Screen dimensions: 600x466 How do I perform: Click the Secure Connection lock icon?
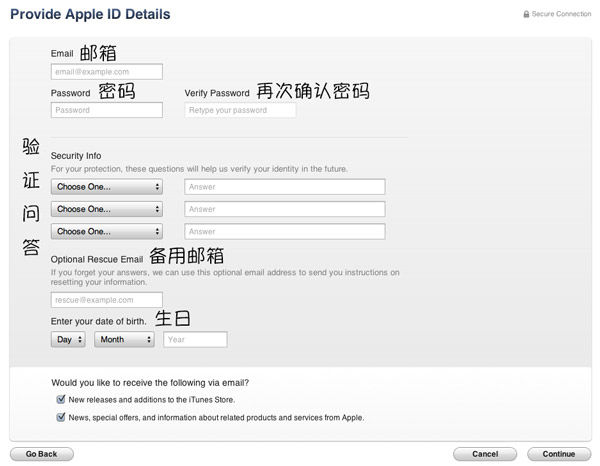[x=526, y=15]
